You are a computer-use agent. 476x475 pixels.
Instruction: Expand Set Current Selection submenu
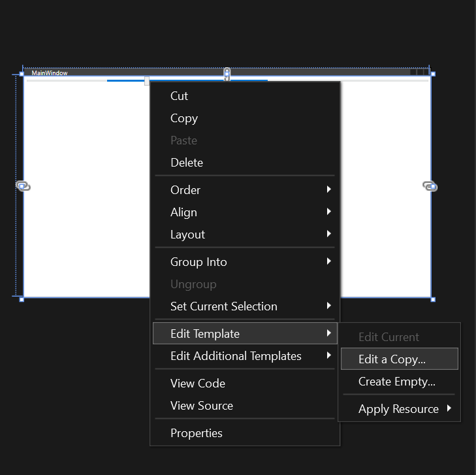click(245, 306)
